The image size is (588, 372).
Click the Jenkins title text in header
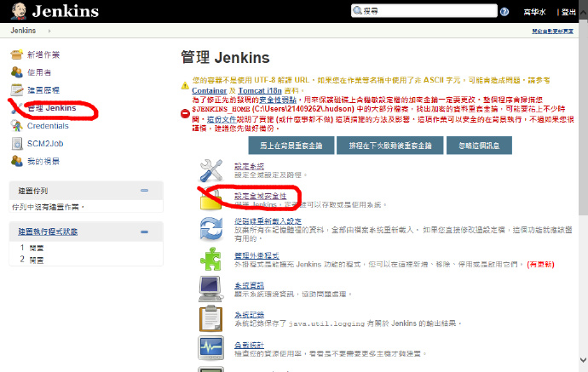coord(66,11)
